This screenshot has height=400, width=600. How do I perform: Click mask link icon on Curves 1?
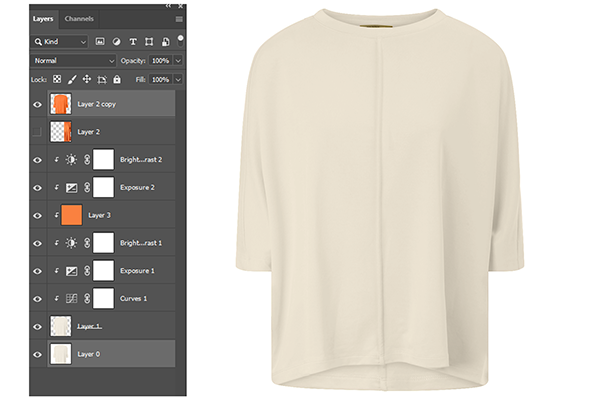coord(87,299)
